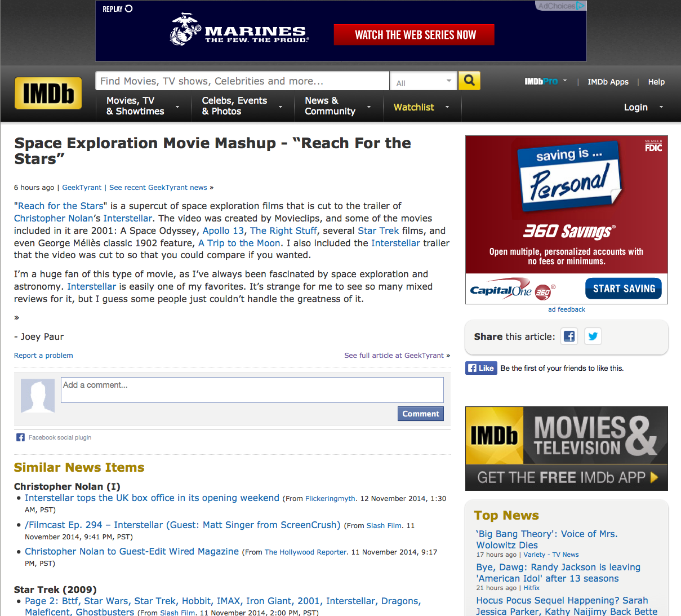Open The Hollywood Reporter source link
681x616 pixels.
(x=306, y=552)
